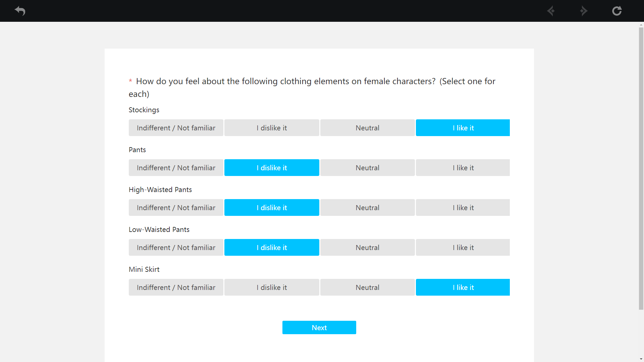Click the reload page icon
The height and width of the screenshot is (362, 644).
pyautogui.click(x=617, y=11)
